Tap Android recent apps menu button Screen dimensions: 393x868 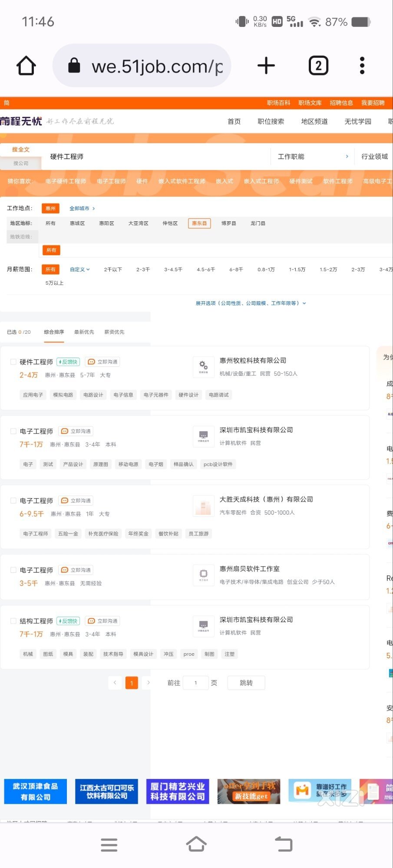pos(109,845)
